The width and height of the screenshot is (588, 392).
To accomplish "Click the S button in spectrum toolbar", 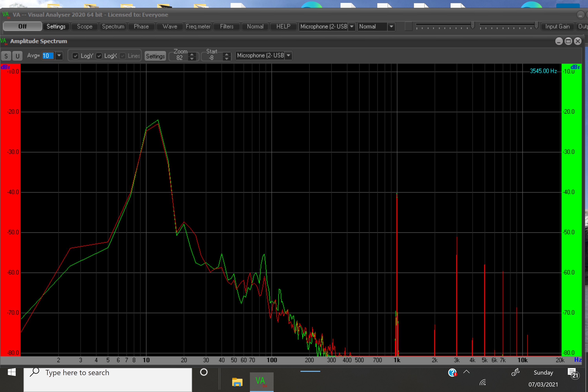I will 6,56.
